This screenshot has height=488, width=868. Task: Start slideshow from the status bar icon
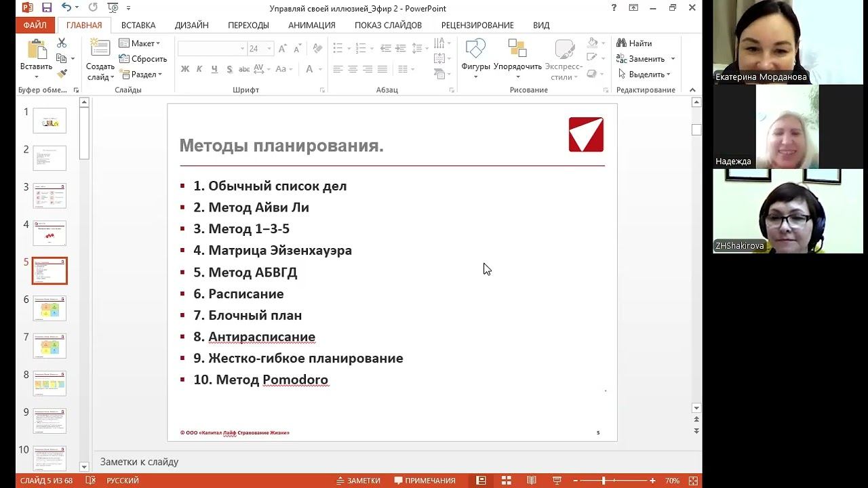557,481
